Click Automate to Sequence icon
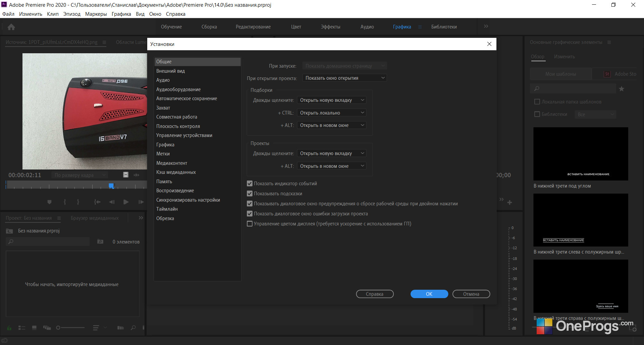Image resolution: width=644 pixels, height=345 pixels. 120,328
